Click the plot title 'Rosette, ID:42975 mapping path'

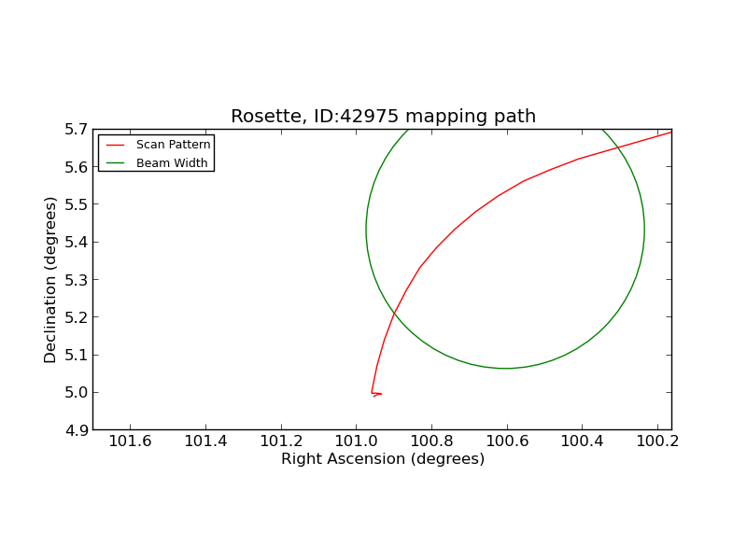[x=384, y=116]
